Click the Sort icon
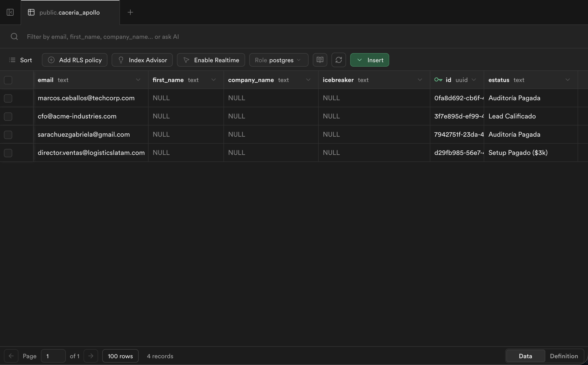Viewport: 588px width, 365px height. click(x=12, y=60)
